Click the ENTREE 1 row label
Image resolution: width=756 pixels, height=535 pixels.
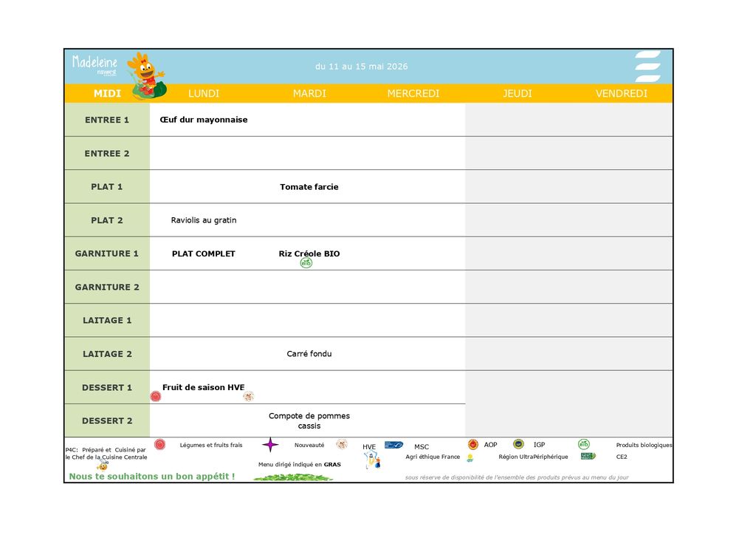[107, 120]
